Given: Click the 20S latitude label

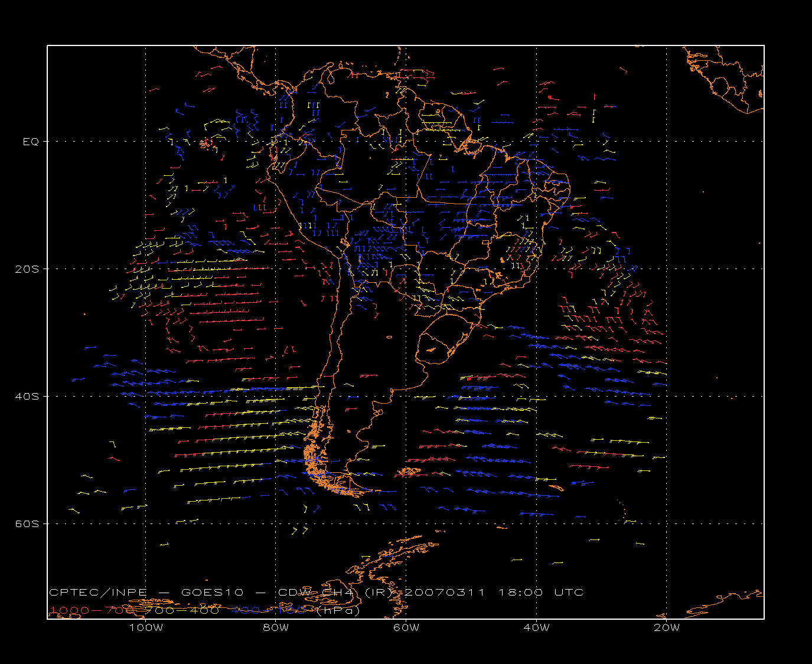Looking at the screenshot, I should tap(27, 269).
